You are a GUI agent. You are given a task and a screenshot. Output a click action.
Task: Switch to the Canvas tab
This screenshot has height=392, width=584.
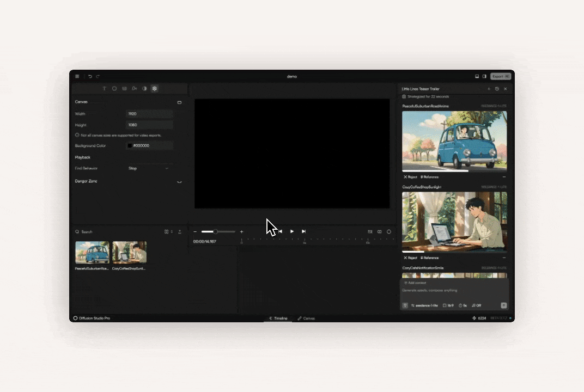(x=306, y=318)
